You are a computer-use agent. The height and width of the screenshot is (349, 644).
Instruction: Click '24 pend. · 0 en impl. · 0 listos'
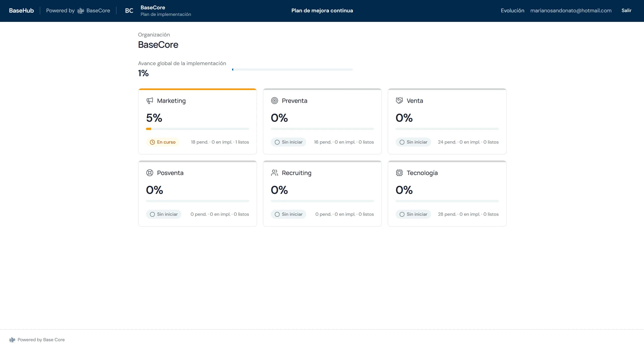coord(468,142)
